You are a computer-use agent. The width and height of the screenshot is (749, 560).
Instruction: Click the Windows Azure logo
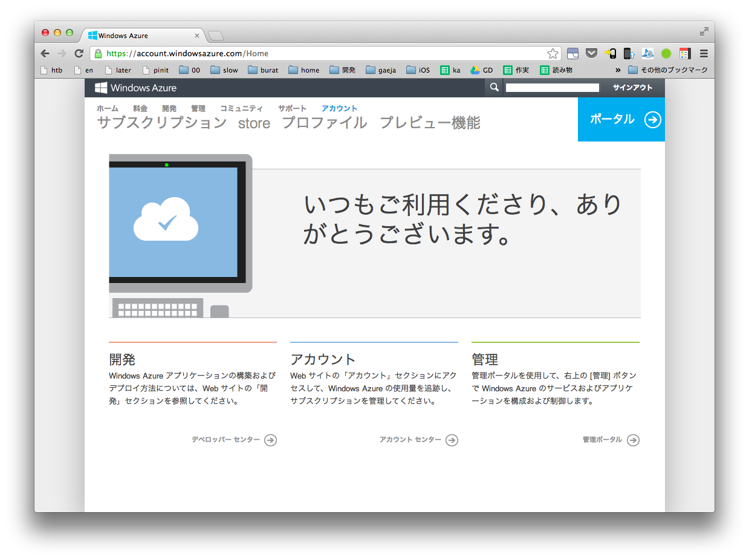136,88
